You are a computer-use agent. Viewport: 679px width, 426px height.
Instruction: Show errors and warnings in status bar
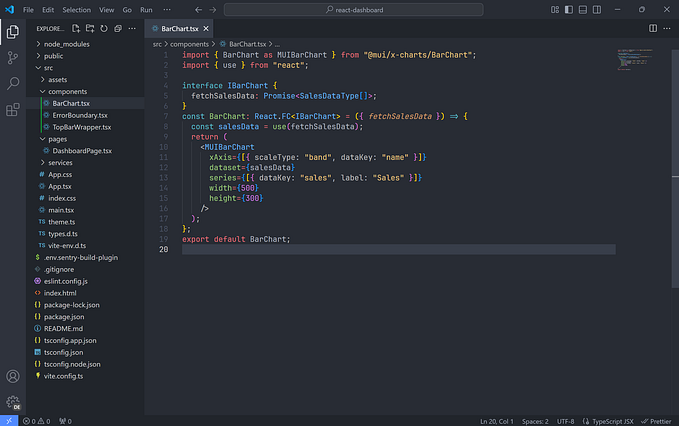tap(36, 421)
